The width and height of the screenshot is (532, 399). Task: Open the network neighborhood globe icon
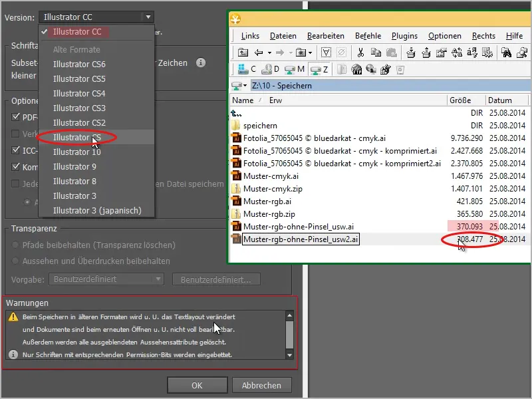(371, 70)
